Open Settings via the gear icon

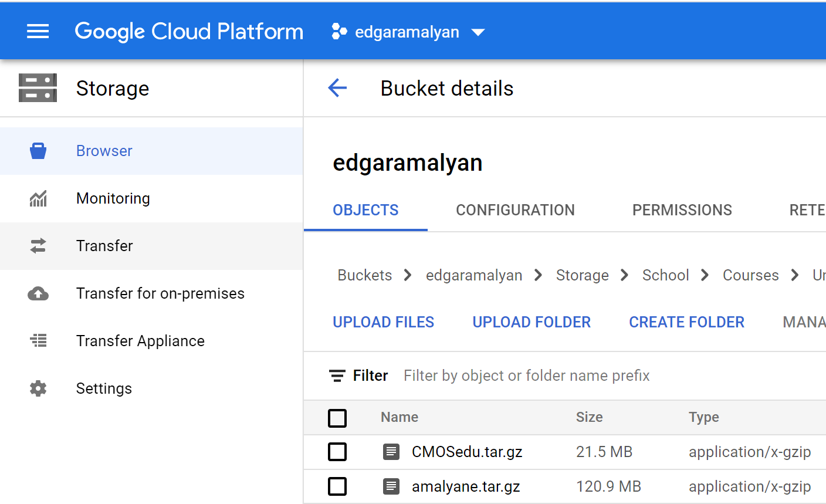(x=38, y=388)
